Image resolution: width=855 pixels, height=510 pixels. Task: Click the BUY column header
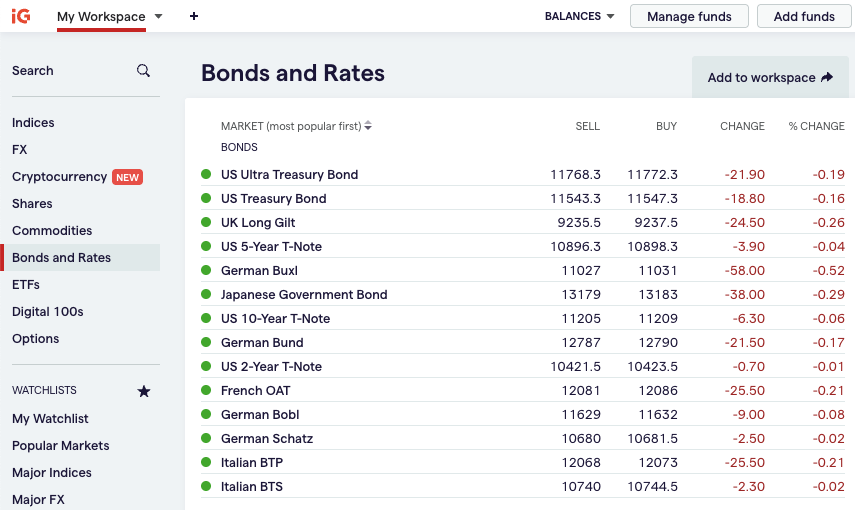[666, 126]
